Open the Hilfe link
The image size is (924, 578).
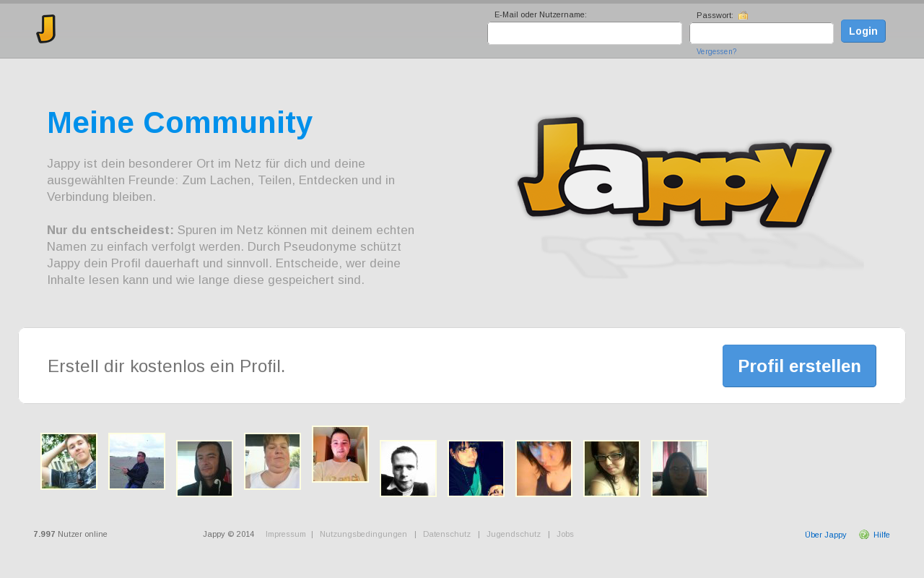point(881,535)
